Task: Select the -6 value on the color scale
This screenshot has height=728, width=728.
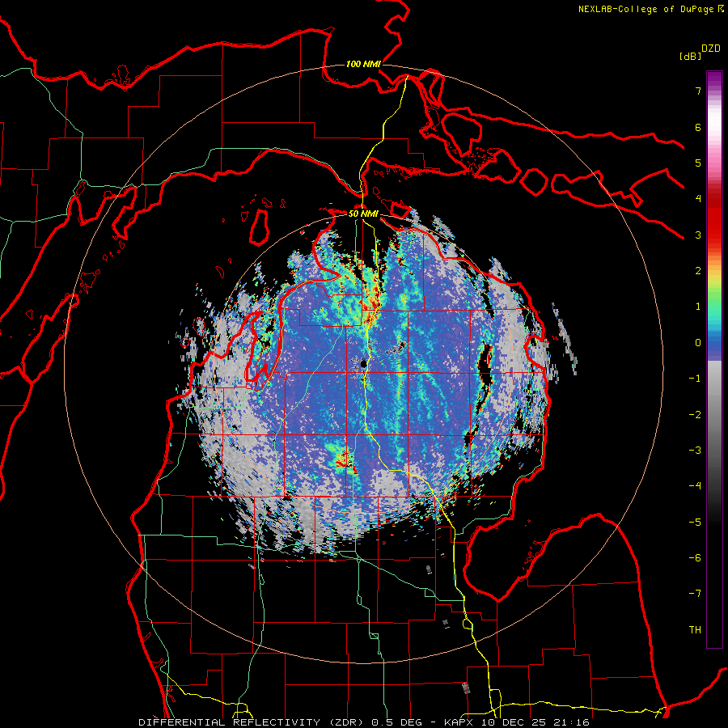Action: 695,558
